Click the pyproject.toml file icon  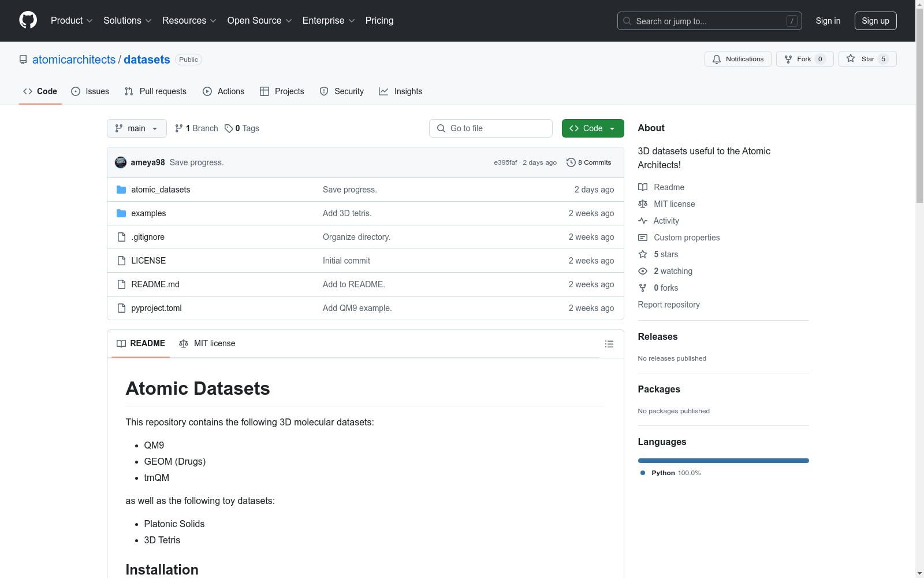tap(121, 308)
